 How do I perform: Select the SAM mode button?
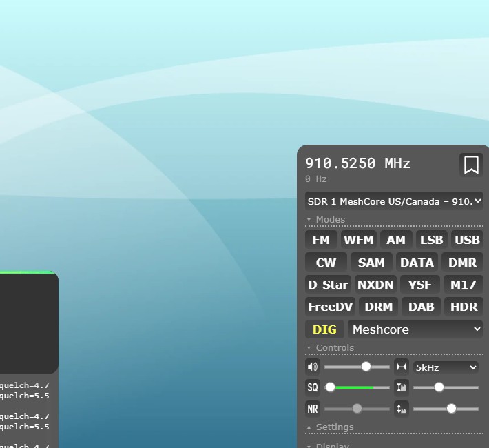pyautogui.click(x=371, y=262)
